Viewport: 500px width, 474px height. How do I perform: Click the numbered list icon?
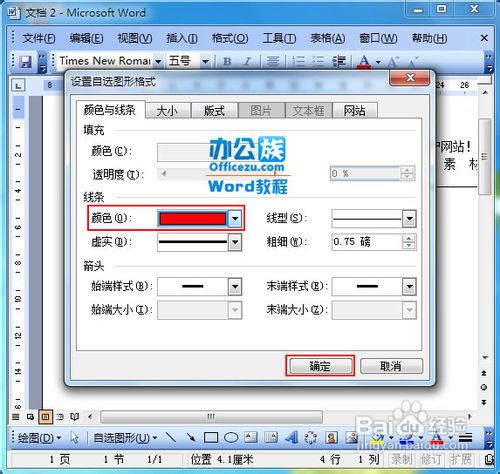298,62
